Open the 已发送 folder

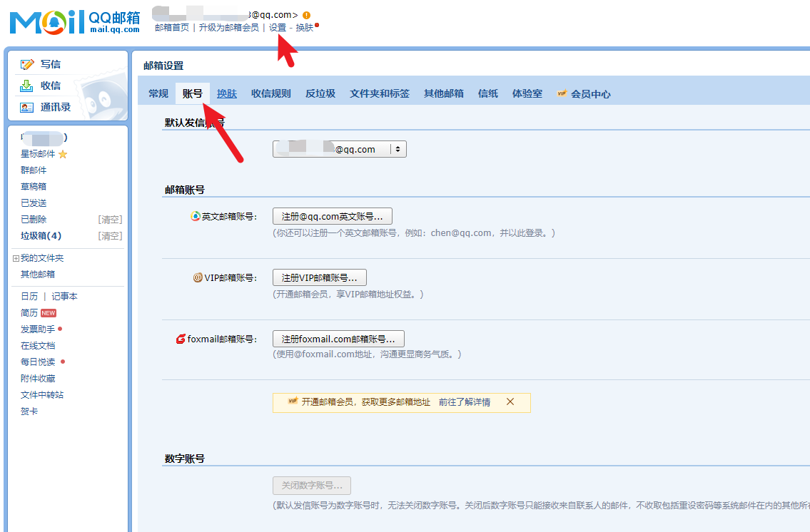point(34,203)
